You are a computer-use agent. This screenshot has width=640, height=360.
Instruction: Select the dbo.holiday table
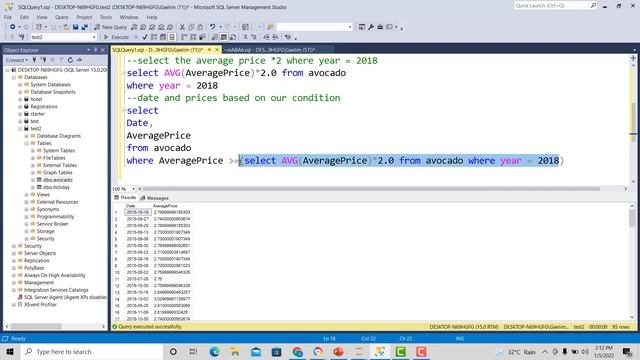click(x=56, y=187)
